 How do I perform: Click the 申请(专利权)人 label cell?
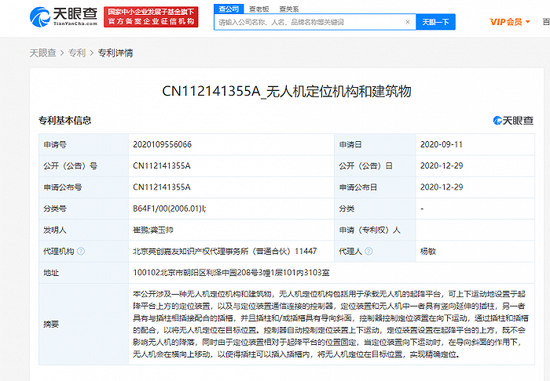tap(375, 230)
